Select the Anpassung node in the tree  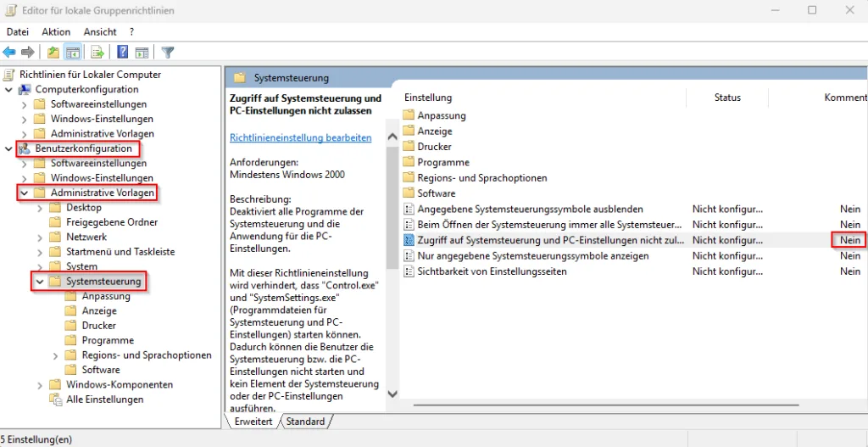coord(106,296)
